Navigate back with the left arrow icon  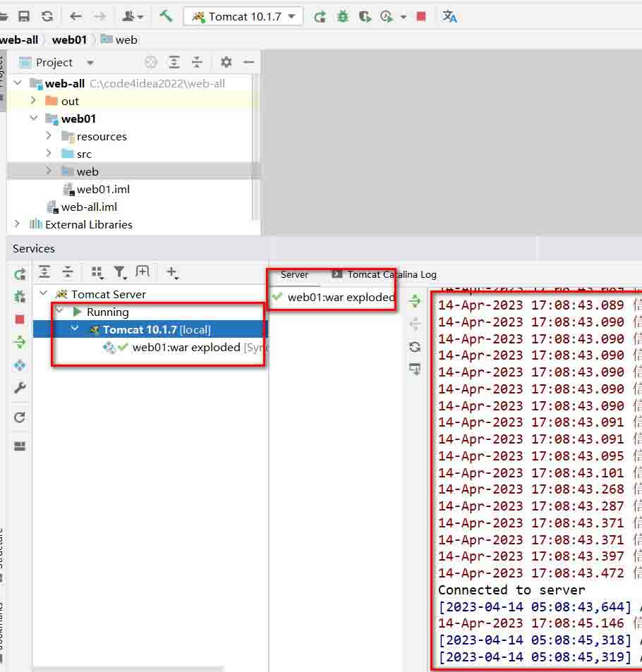[75, 17]
